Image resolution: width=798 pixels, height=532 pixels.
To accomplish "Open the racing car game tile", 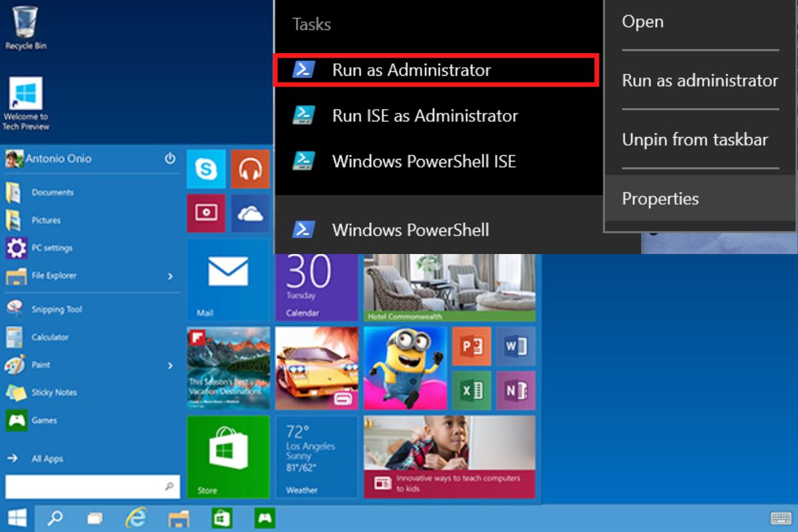I will [x=317, y=368].
